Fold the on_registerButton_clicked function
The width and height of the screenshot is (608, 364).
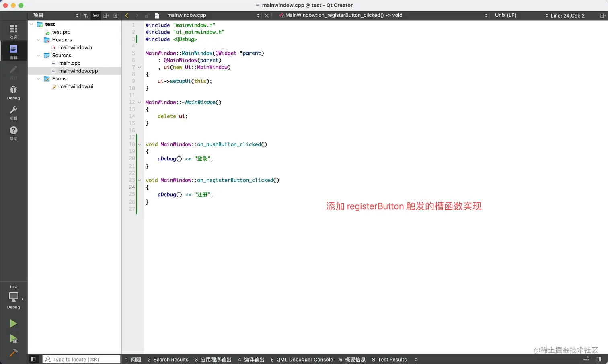tap(140, 180)
